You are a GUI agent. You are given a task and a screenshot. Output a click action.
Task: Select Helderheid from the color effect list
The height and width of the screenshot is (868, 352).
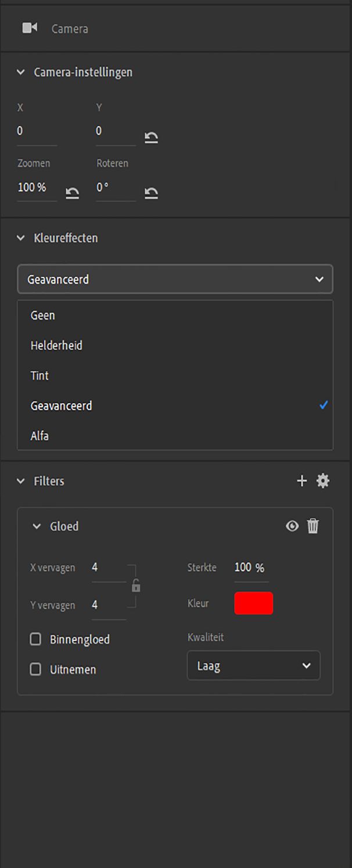(x=56, y=345)
